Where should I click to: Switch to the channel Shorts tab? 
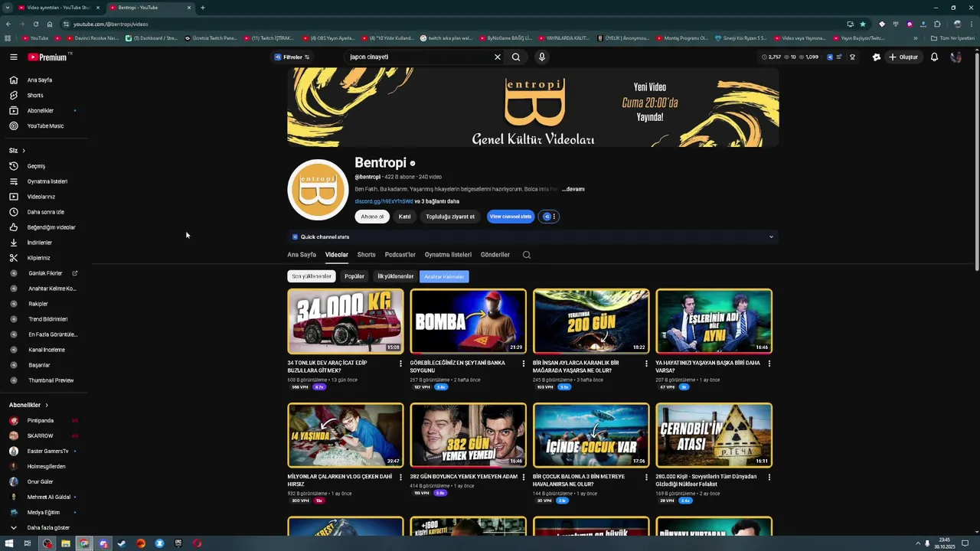pyautogui.click(x=367, y=255)
